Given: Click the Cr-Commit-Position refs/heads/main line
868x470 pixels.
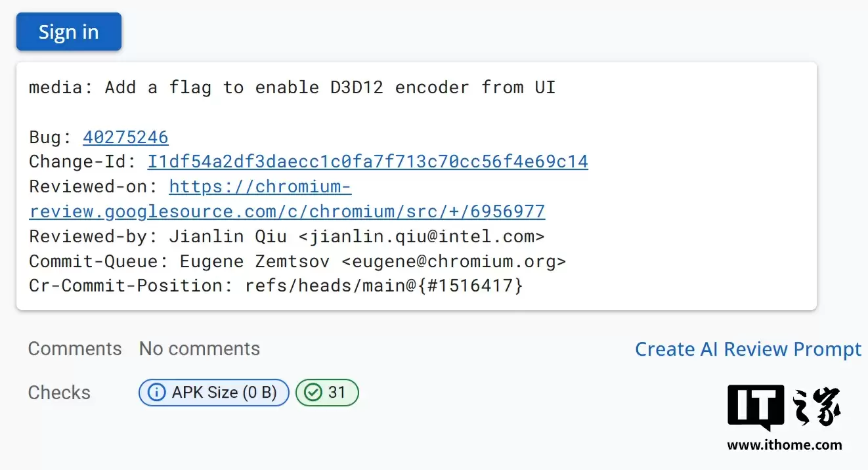Looking at the screenshot, I should click(x=276, y=286).
